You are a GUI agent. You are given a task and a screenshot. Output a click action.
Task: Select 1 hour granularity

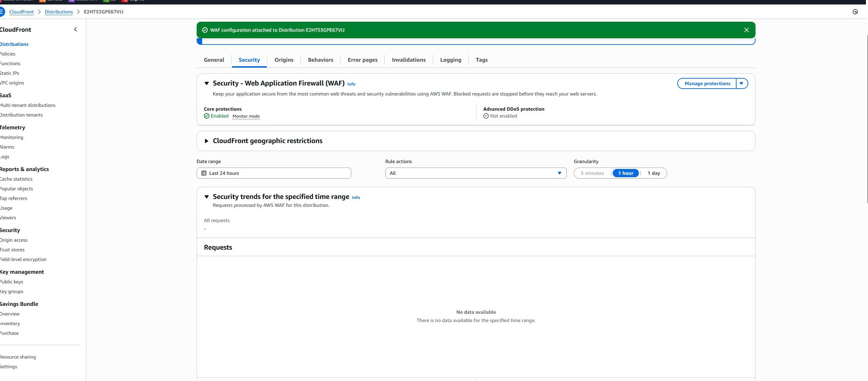tap(625, 173)
